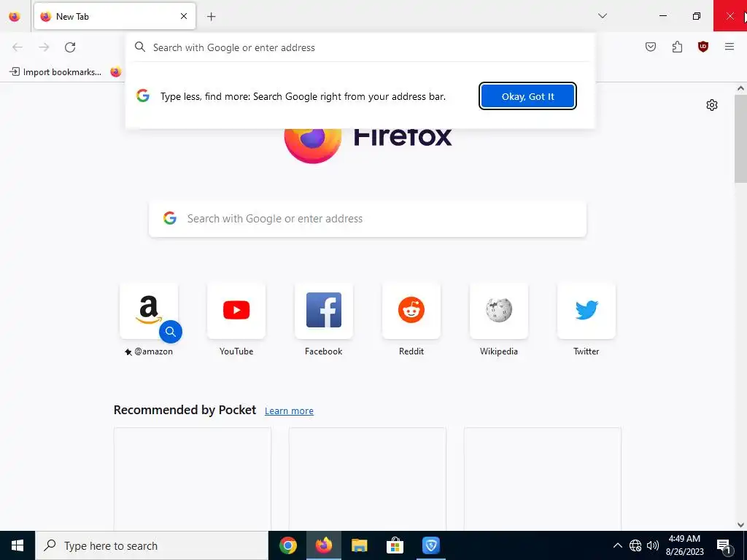Select the New Tab tab

click(x=115, y=16)
